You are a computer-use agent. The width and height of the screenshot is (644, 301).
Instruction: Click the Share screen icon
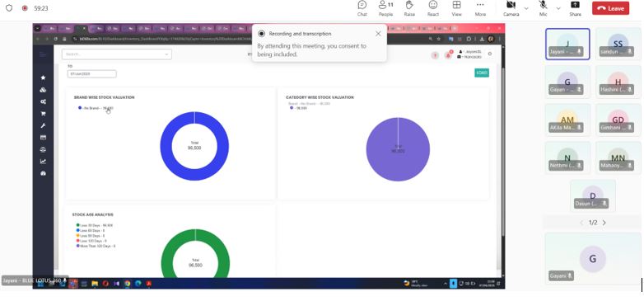(575, 8)
